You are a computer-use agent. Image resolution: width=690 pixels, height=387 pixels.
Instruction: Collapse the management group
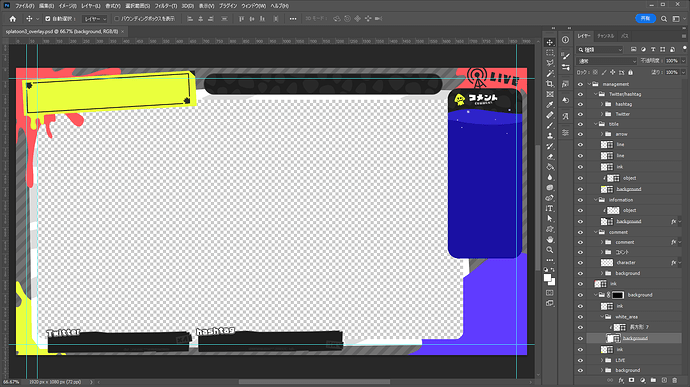[x=589, y=84]
